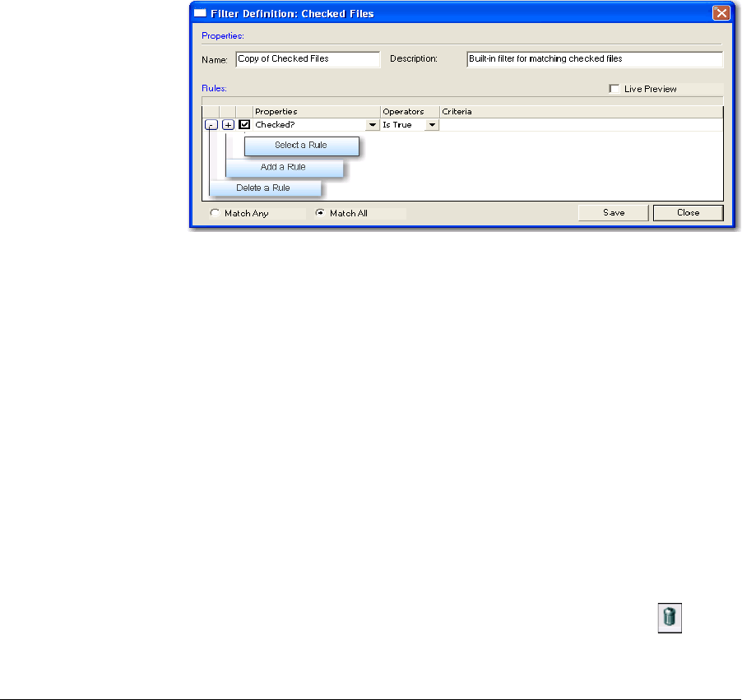Click the Close button
This screenshot has height=700, width=742.
tap(688, 213)
